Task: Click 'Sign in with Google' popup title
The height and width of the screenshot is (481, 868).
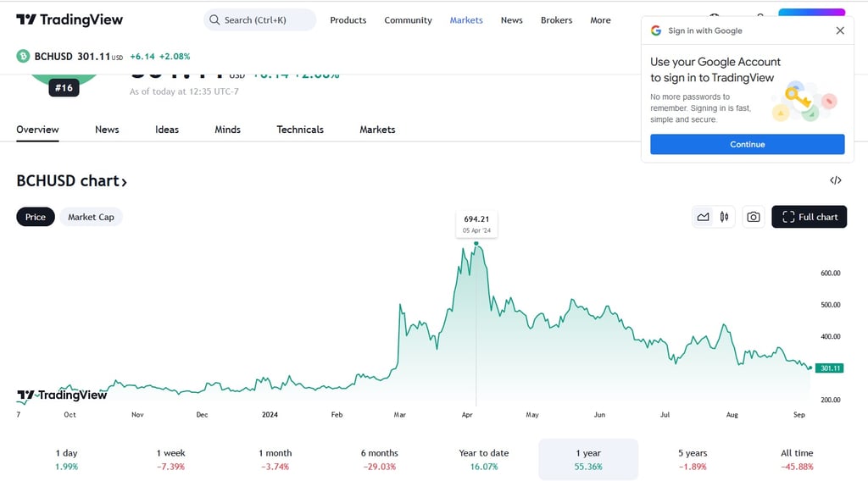Action: click(x=704, y=30)
